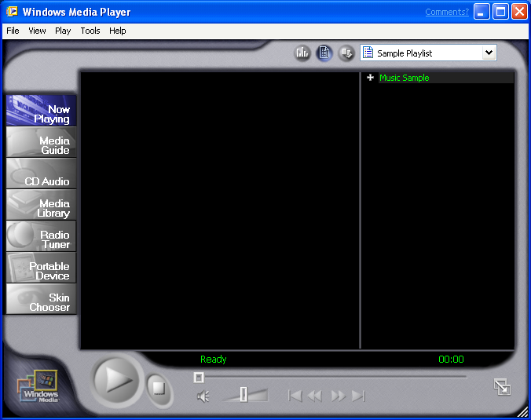The image size is (531, 420).
Task: Skip to next track
Action: pos(358,396)
